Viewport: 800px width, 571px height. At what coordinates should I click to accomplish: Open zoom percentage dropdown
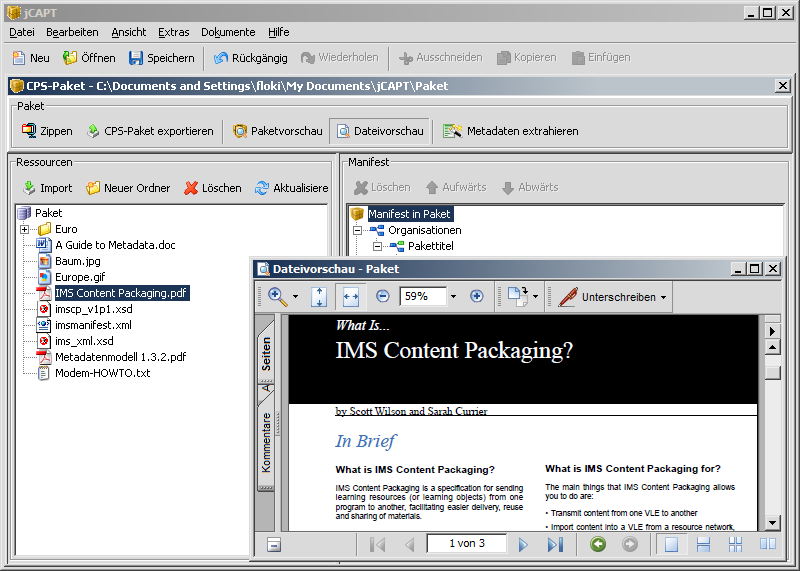point(453,296)
